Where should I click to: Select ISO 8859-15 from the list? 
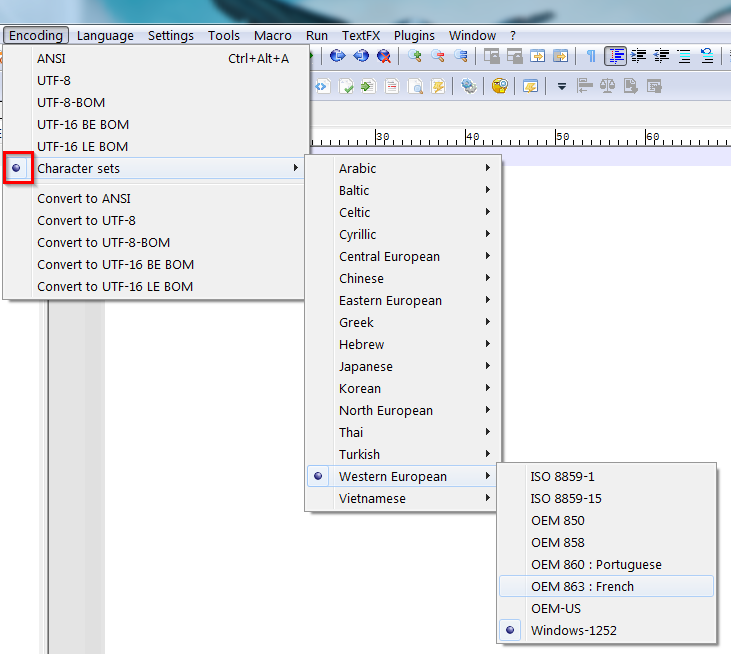coord(566,498)
